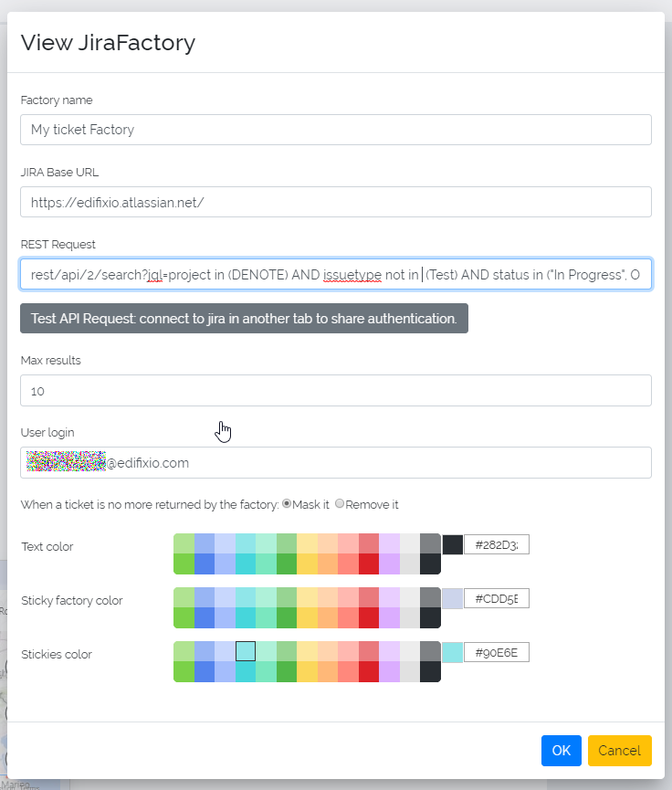Viewport: 672px width, 790px height.
Task: Click the "Text color" label
Action: pyautogui.click(x=47, y=547)
